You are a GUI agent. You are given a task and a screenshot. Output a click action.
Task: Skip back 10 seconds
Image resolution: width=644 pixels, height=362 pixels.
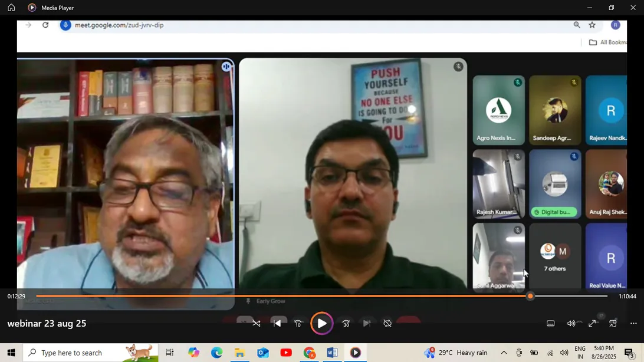click(298, 324)
